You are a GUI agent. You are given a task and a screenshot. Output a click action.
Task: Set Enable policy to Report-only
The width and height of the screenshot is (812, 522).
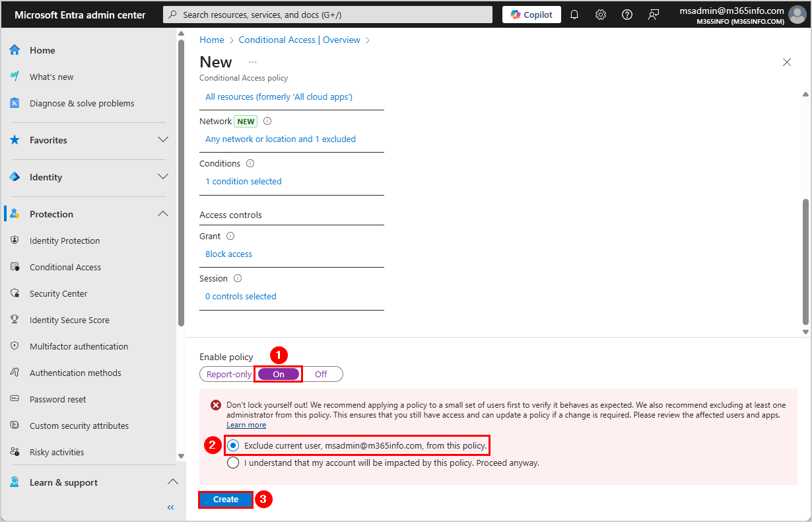click(228, 374)
